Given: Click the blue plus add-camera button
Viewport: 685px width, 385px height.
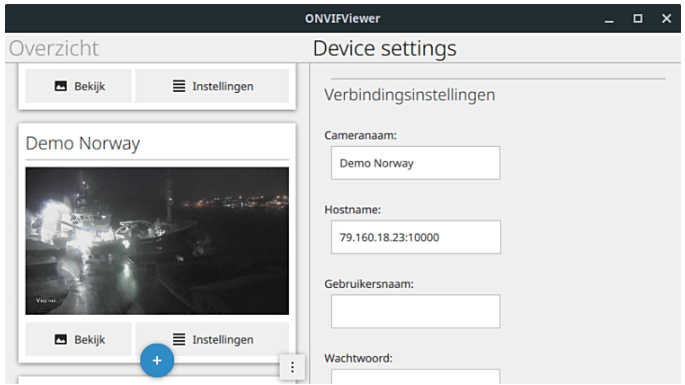Looking at the screenshot, I should click(x=157, y=361).
